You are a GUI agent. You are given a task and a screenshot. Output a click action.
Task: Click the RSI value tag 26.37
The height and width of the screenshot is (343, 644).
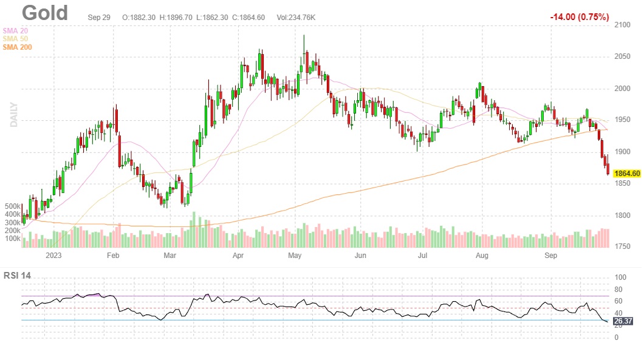pos(623,321)
